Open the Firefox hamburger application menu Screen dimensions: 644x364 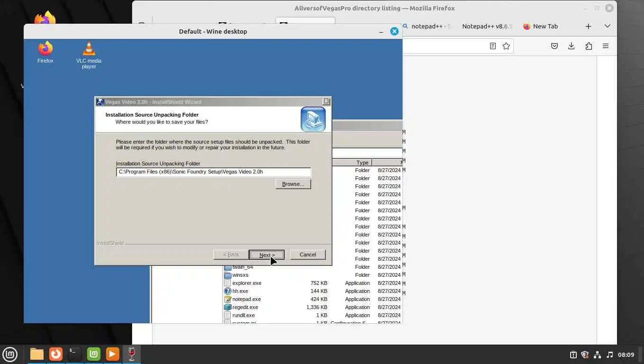606,46
